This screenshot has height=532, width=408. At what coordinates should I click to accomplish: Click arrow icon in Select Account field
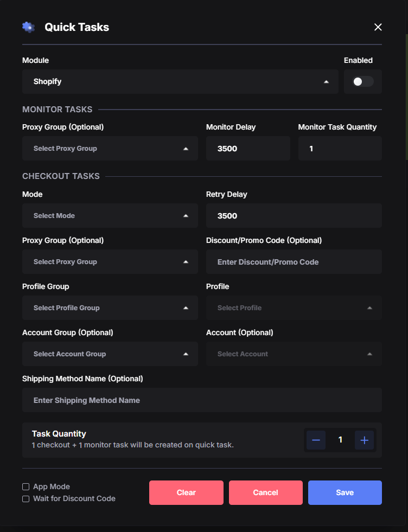369,354
